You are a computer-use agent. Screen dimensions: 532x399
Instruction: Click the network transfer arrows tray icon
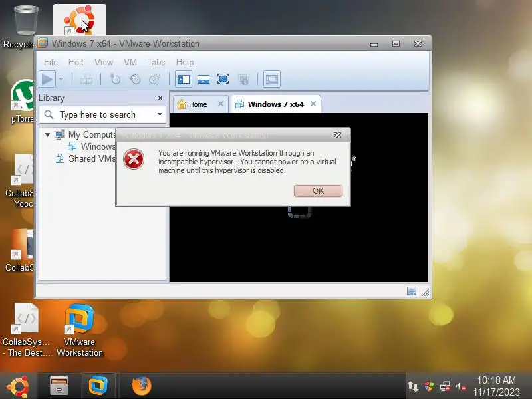pos(413,386)
